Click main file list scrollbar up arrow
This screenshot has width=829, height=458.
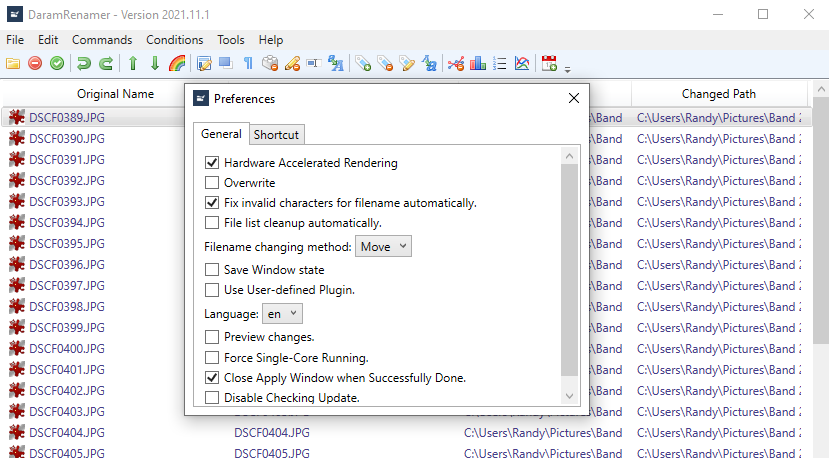[821, 89]
